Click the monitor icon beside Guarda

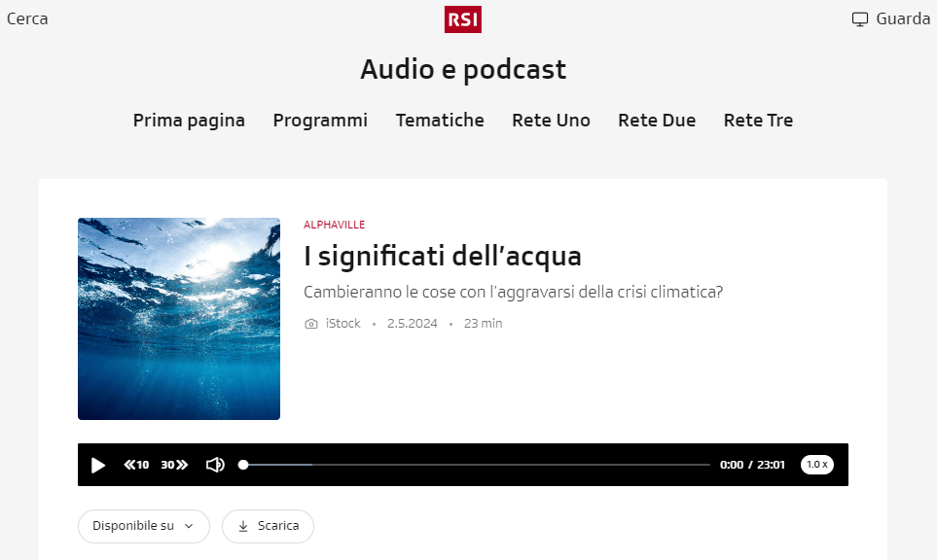point(859,19)
